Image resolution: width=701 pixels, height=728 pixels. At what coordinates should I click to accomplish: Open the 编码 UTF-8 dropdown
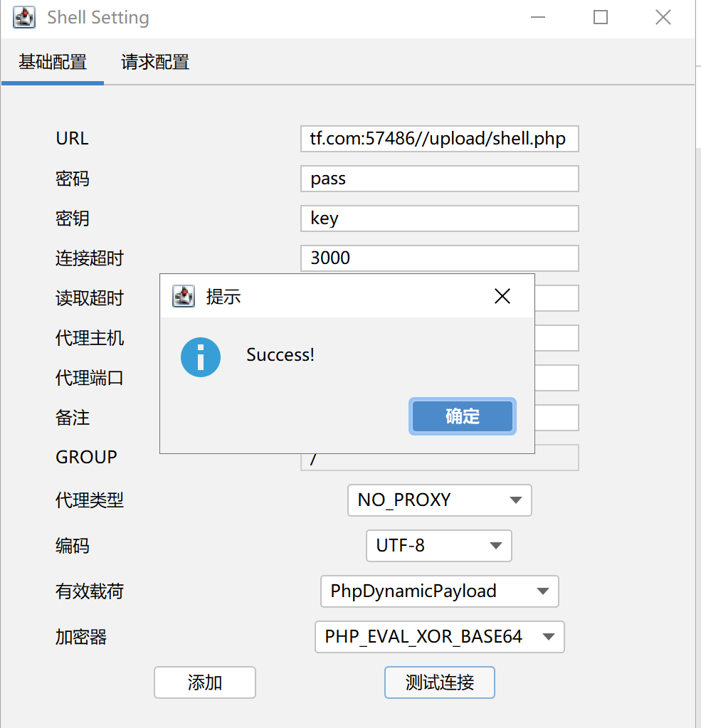coord(438,546)
